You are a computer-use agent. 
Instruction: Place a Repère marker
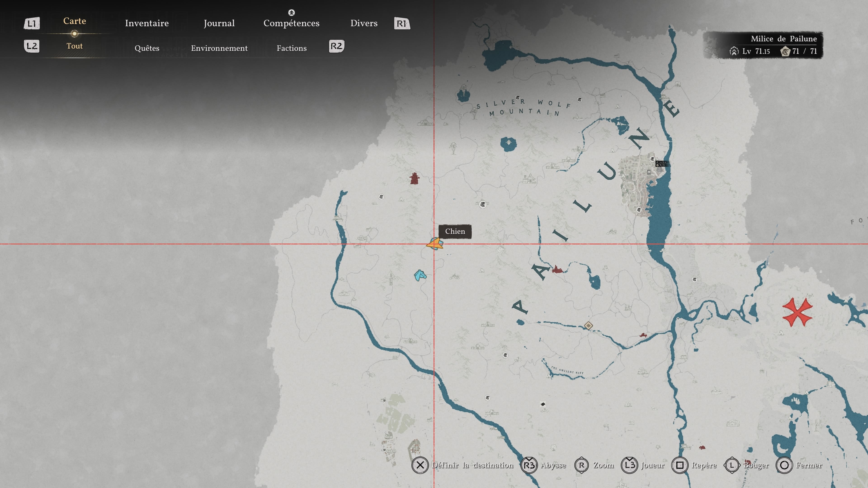tap(704, 465)
